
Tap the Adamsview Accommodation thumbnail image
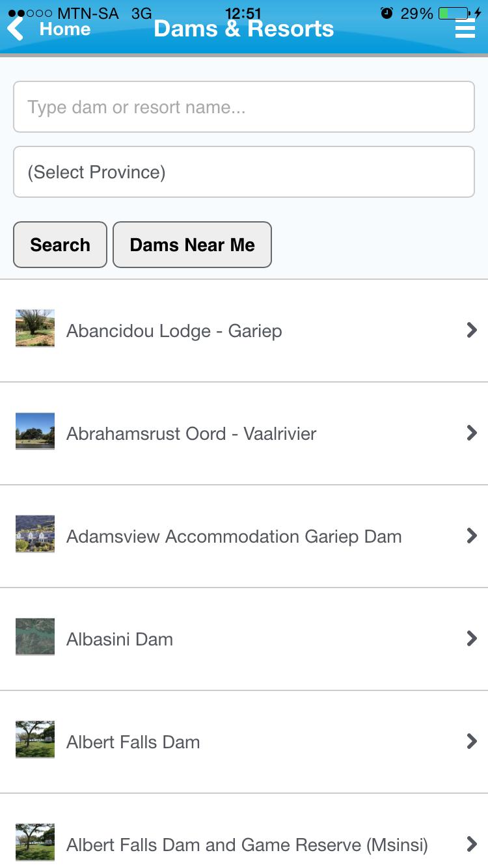[x=35, y=534]
